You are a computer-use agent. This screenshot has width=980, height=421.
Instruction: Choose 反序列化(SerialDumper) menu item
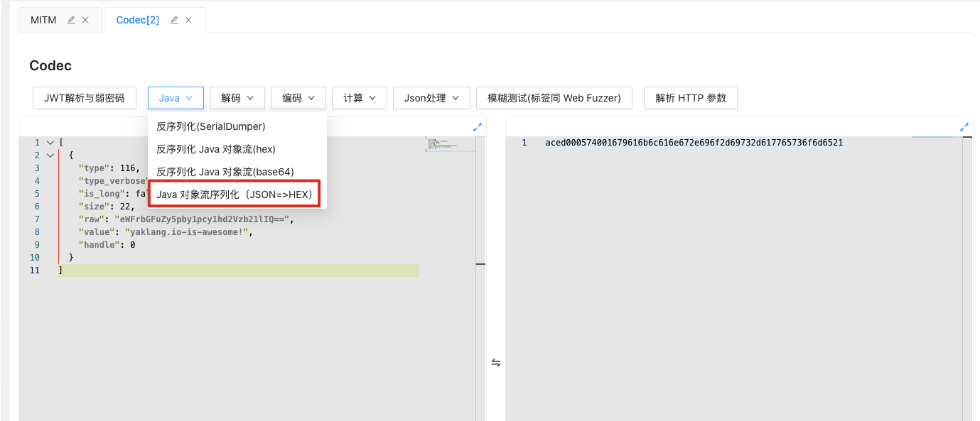click(x=237, y=126)
